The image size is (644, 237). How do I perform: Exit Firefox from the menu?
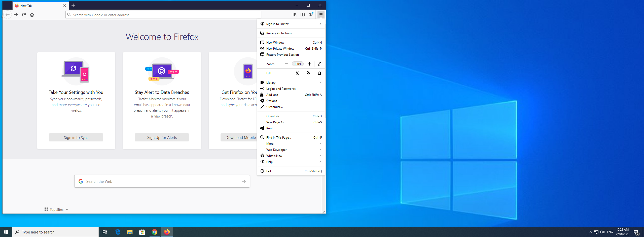point(291,171)
